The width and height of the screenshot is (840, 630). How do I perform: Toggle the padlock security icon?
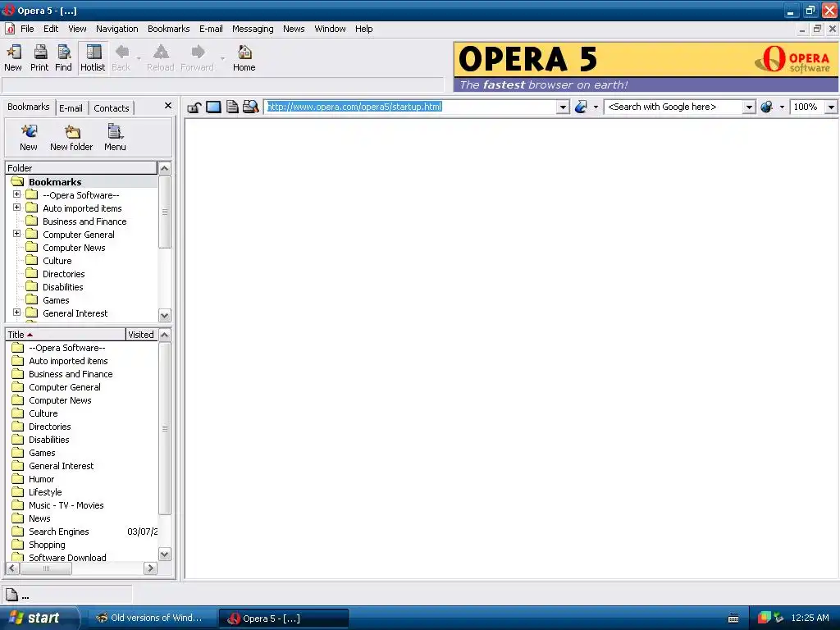coord(194,107)
